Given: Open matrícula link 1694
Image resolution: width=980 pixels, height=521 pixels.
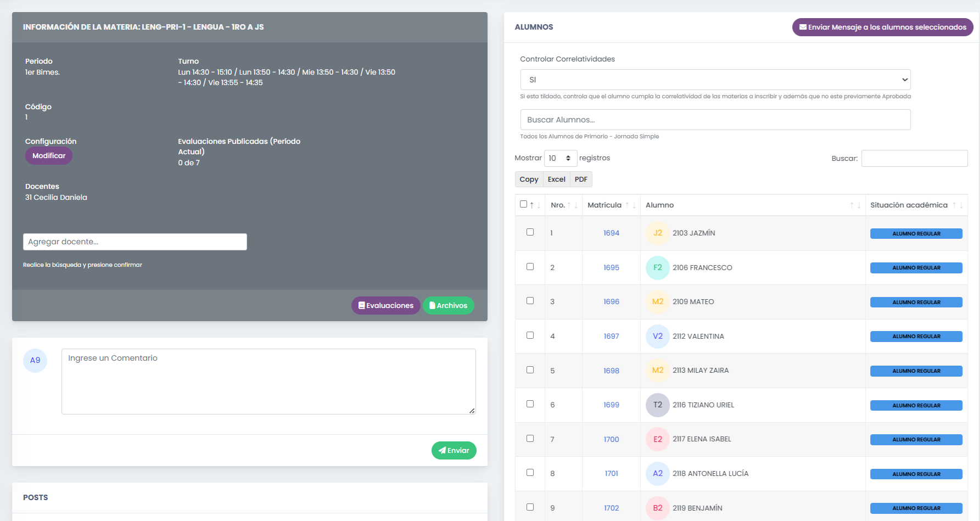Looking at the screenshot, I should (611, 233).
